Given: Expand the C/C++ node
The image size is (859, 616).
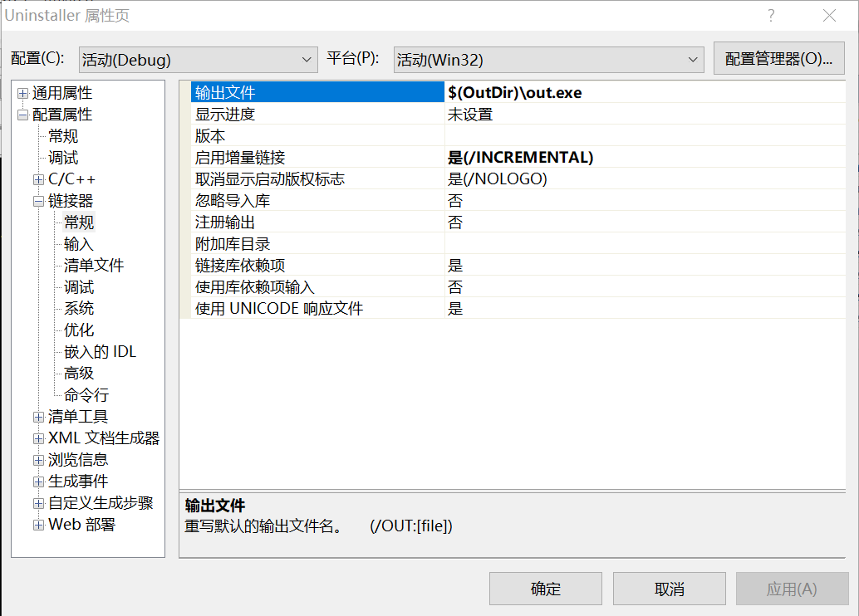Looking at the screenshot, I should click(38, 179).
